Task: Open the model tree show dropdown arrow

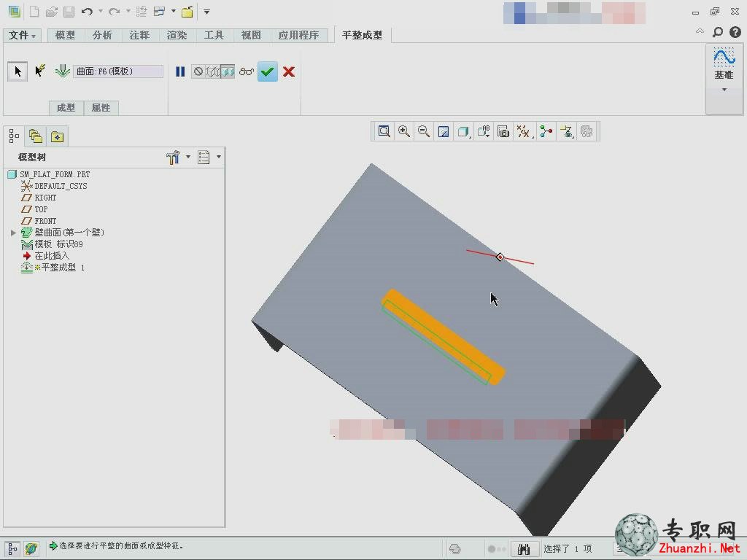Action: (x=219, y=157)
